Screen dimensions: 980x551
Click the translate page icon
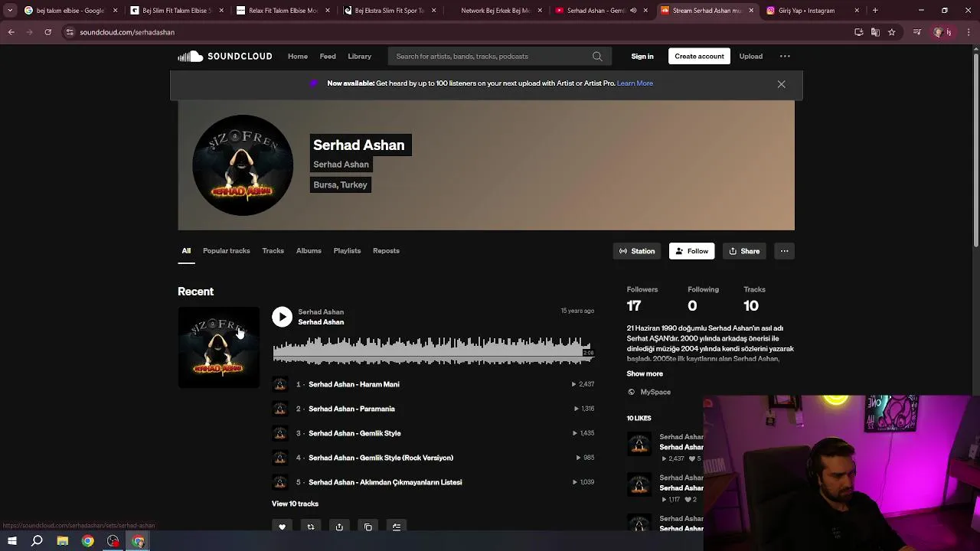pos(875,32)
